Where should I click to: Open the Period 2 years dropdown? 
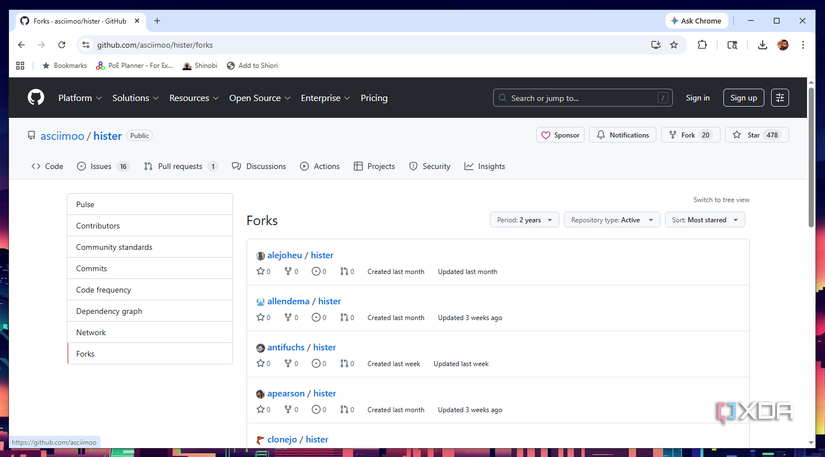tap(524, 220)
